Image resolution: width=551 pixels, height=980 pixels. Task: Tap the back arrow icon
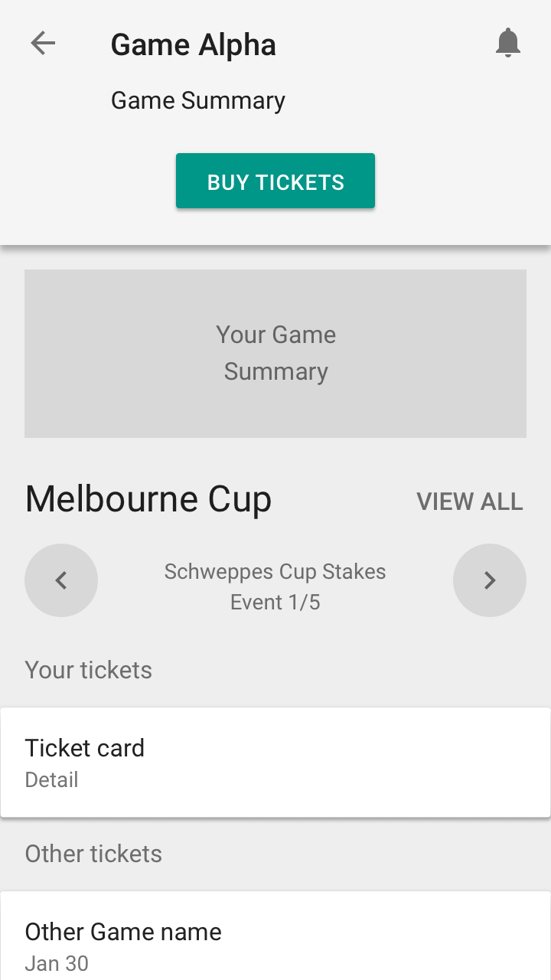(43, 44)
